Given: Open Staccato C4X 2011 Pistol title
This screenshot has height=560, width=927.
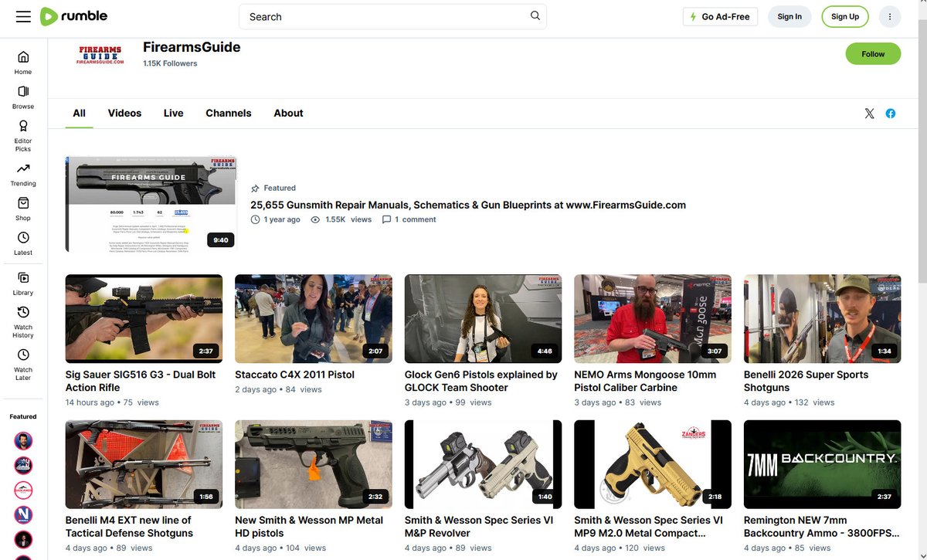Looking at the screenshot, I should 295,375.
